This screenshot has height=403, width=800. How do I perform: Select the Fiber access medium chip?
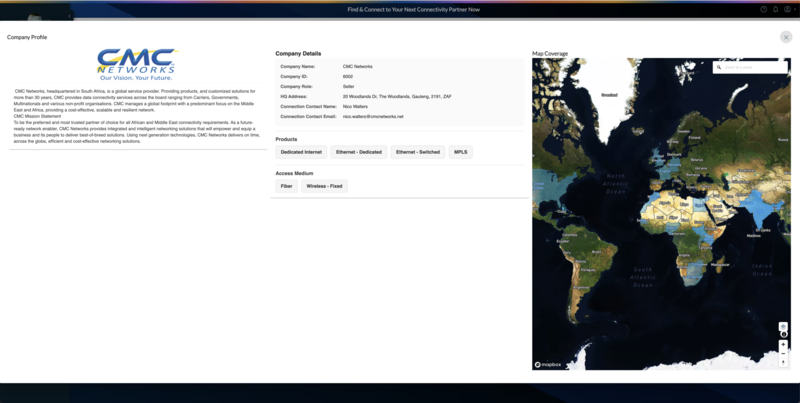286,186
